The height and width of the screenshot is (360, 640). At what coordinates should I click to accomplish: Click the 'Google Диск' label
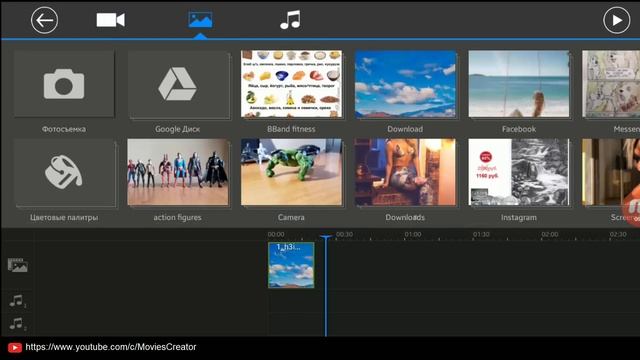point(178,129)
